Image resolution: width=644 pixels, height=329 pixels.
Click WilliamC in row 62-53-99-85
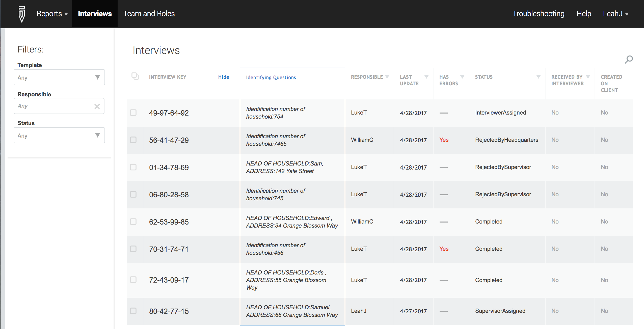(362, 222)
